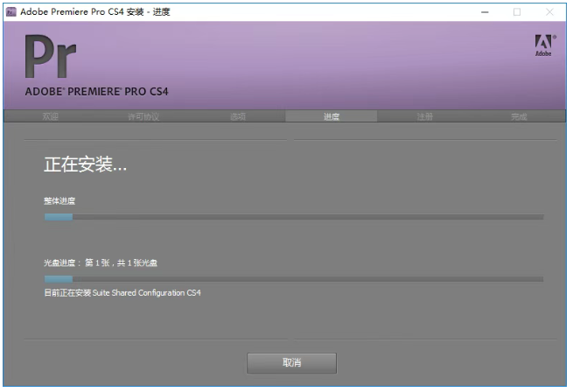Screen dimensions: 573x392
Task: Click the 正在安装... heading
Action: pos(86,164)
